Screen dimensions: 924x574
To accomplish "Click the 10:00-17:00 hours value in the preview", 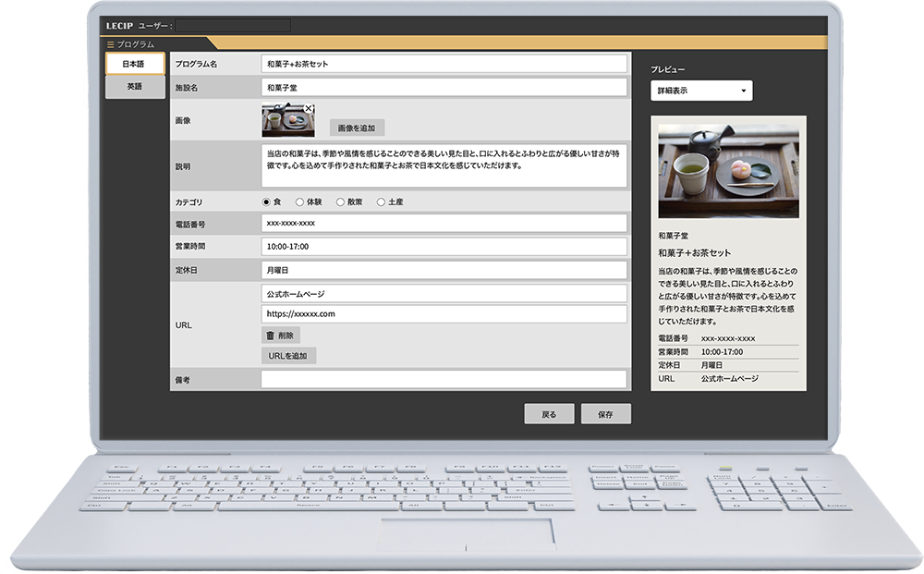I will 722,352.
